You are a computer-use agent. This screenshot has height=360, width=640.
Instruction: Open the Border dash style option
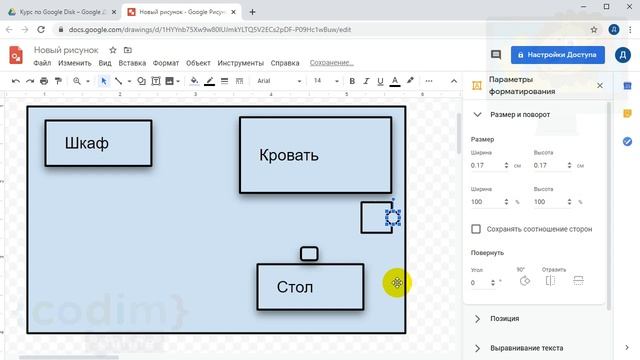click(240, 81)
